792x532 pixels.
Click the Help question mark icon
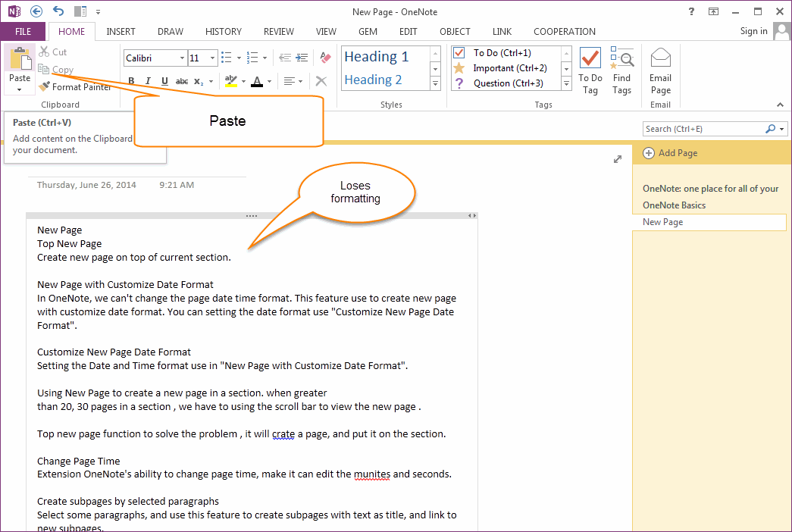coord(691,11)
